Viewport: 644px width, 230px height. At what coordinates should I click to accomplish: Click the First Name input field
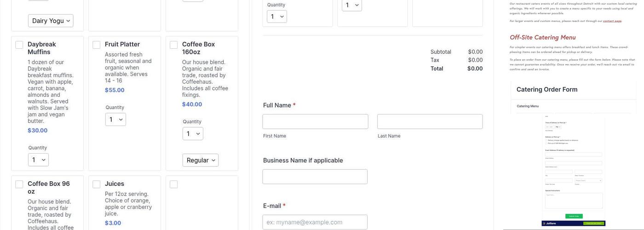(315, 122)
